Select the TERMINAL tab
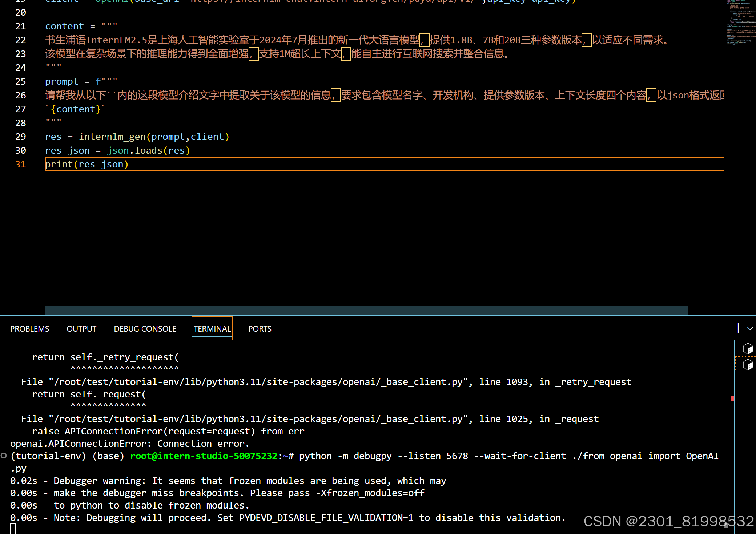 tap(212, 329)
